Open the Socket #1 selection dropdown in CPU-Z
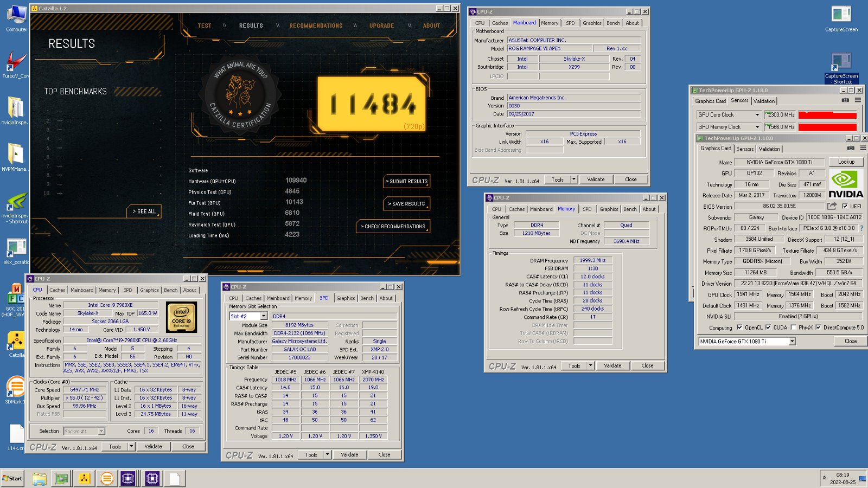Viewport: 868px width, 488px height. point(101,431)
